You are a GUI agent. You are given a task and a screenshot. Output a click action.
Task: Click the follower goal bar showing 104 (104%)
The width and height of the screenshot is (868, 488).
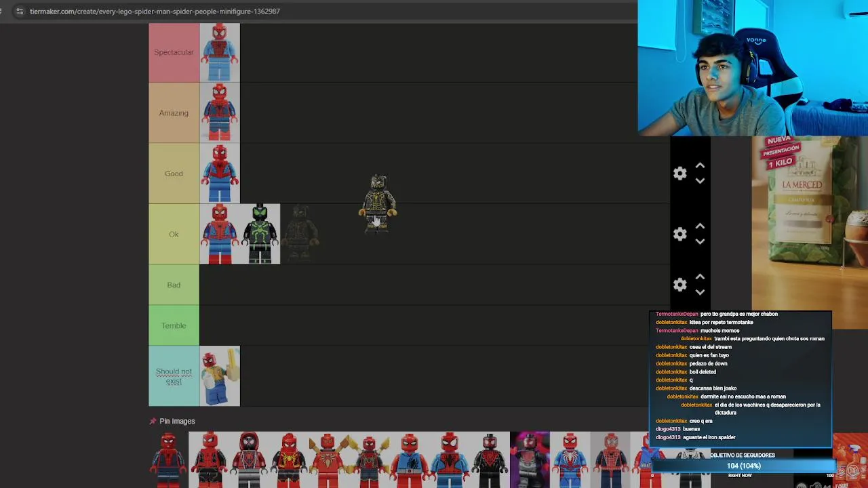click(743, 466)
